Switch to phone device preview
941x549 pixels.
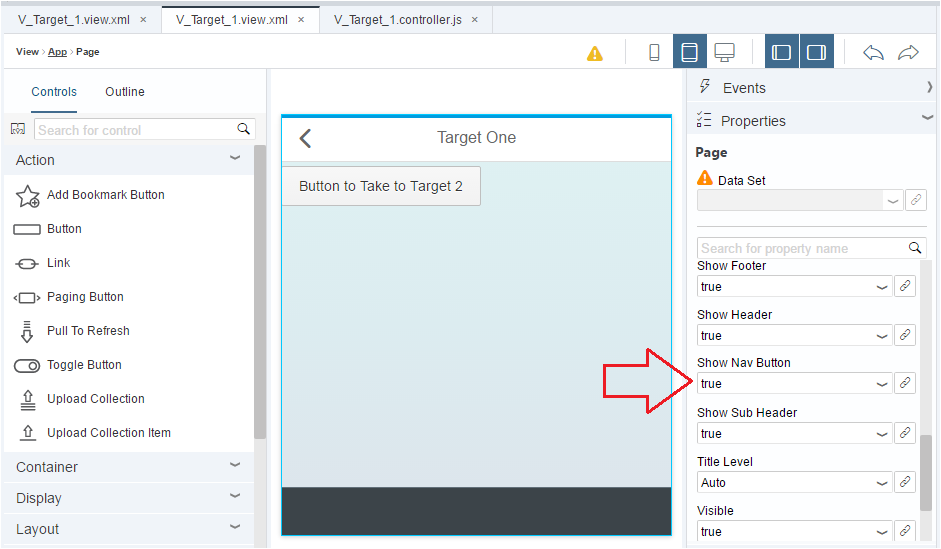654,52
